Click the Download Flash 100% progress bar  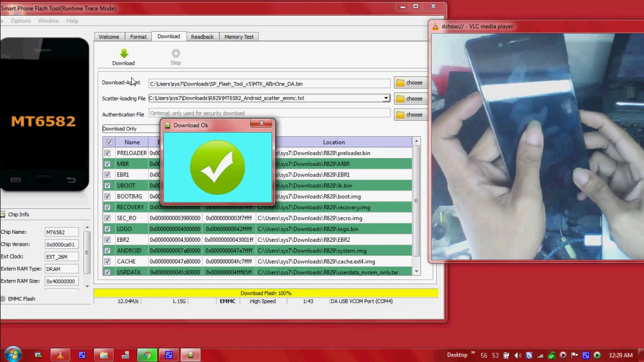click(266, 293)
